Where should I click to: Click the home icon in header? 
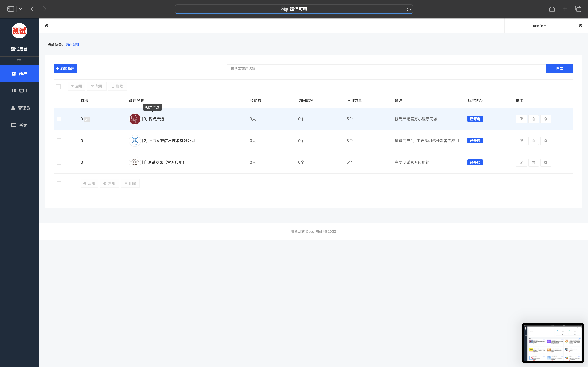click(x=47, y=26)
